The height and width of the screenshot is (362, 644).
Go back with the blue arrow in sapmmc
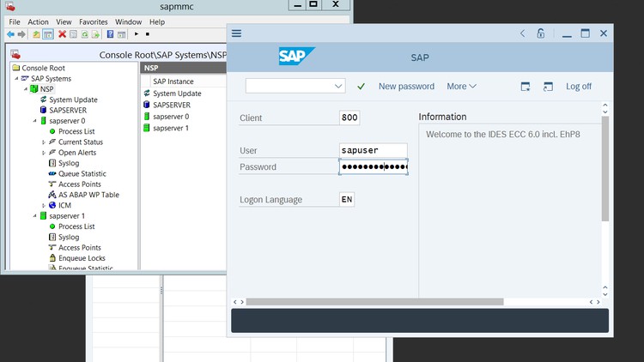[x=10, y=34]
